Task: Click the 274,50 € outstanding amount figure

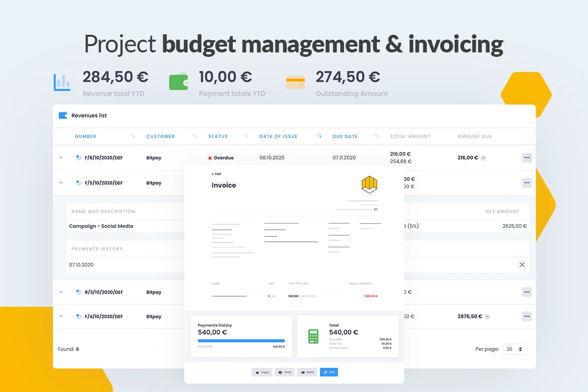Action: pyautogui.click(x=348, y=77)
